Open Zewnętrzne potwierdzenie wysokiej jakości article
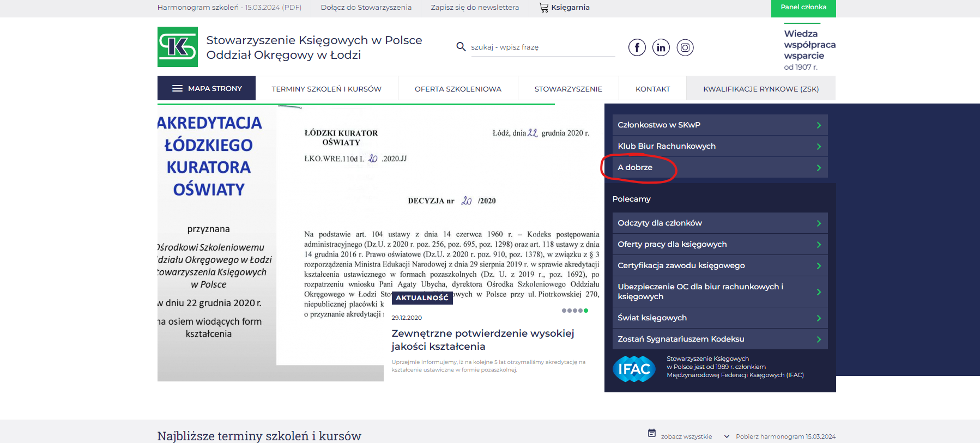 [482, 339]
